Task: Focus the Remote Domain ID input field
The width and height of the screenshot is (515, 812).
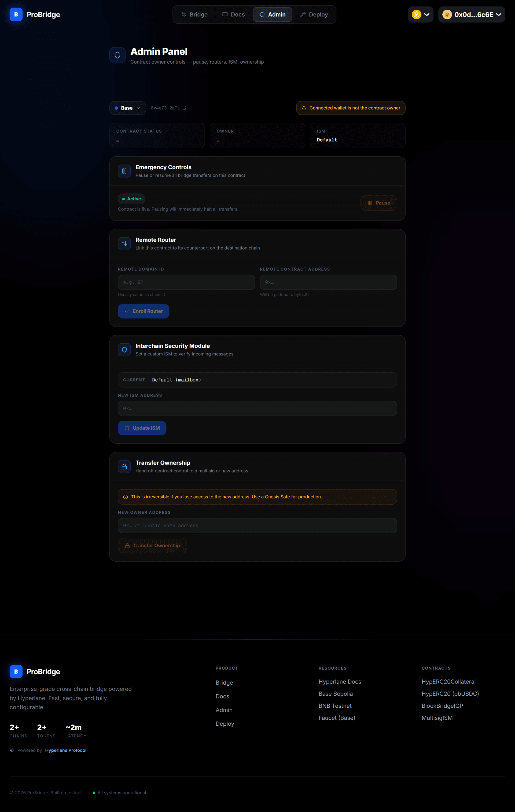Action: [x=186, y=282]
